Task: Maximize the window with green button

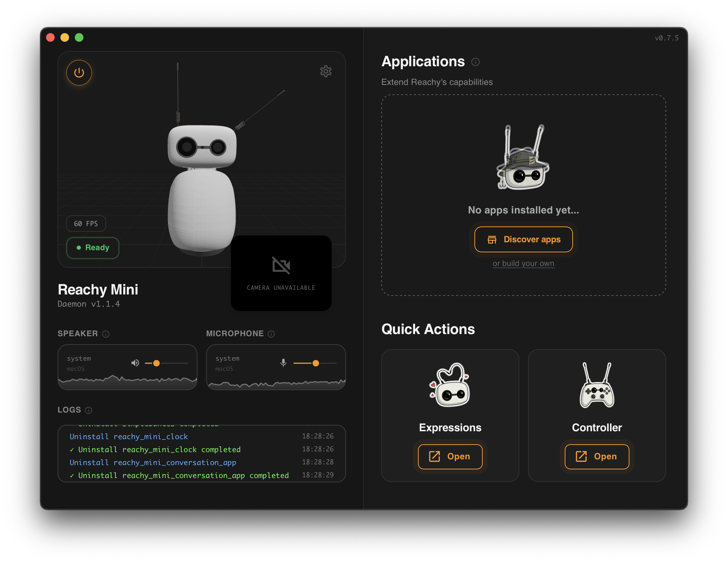Action: pos(79,37)
